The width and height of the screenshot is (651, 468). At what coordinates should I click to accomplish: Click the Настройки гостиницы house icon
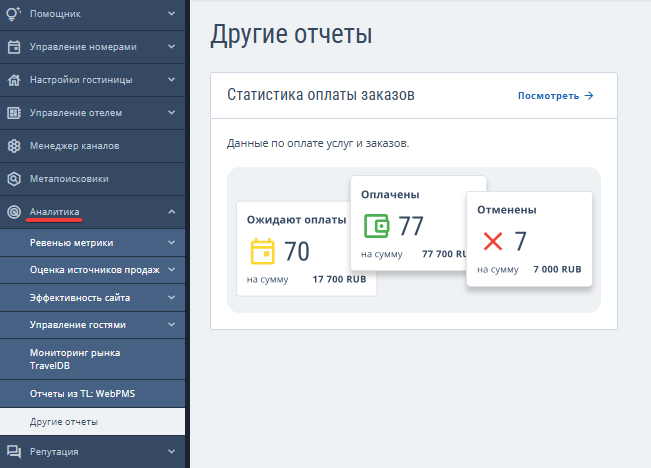[x=14, y=80]
